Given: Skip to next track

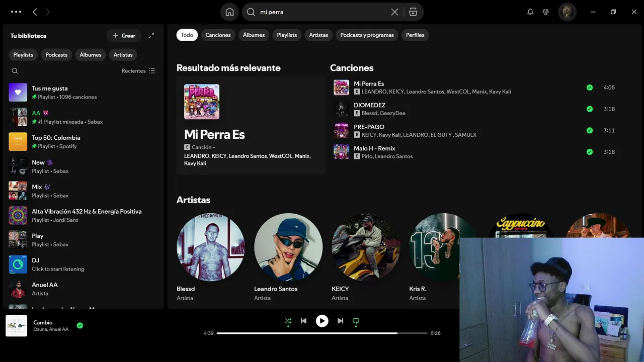Looking at the screenshot, I should pyautogui.click(x=341, y=321).
